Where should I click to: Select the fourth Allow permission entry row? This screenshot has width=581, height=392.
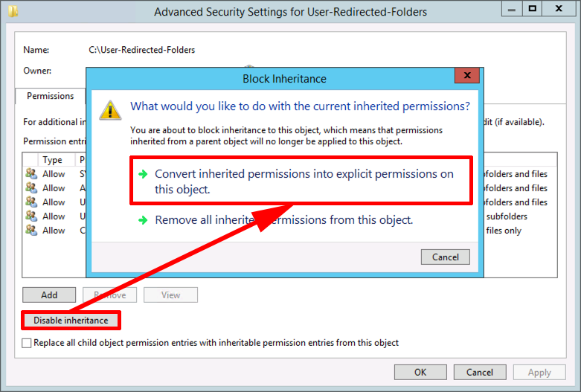(289, 216)
